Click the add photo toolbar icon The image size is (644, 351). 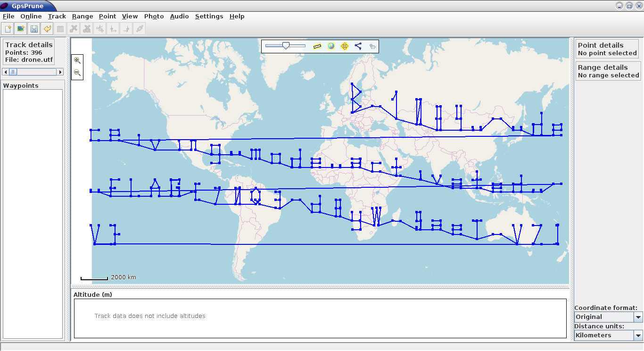click(x=21, y=29)
